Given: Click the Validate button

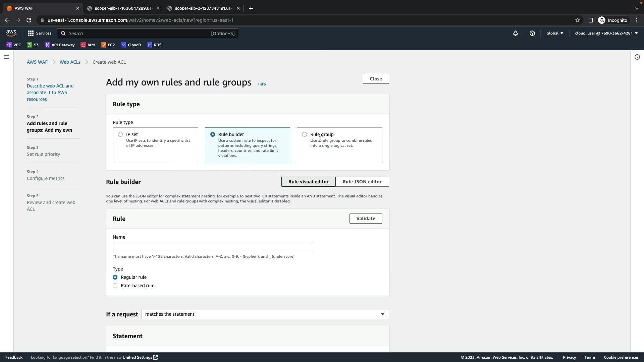Looking at the screenshot, I should tap(366, 219).
